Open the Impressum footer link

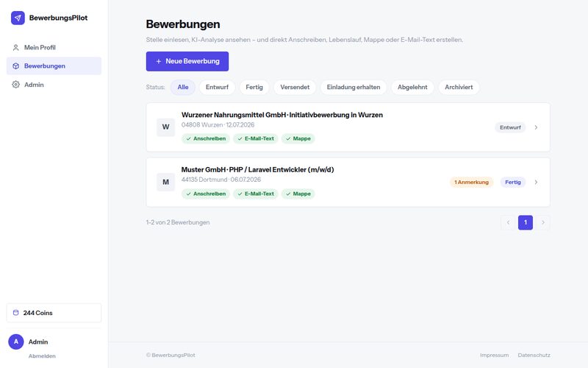pyautogui.click(x=494, y=355)
